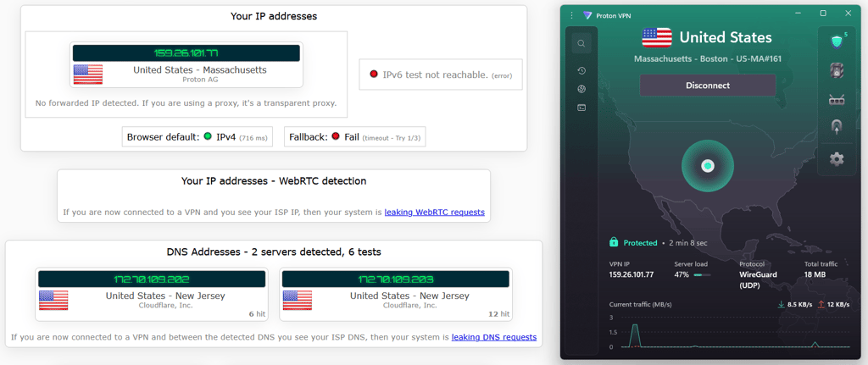Open recent connections history icon in Proton VPN

[581, 71]
